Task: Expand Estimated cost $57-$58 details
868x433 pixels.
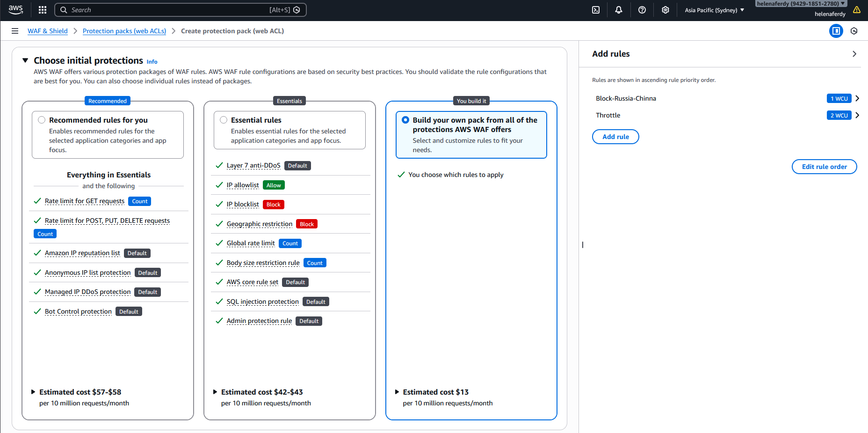Action: (33, 392)
